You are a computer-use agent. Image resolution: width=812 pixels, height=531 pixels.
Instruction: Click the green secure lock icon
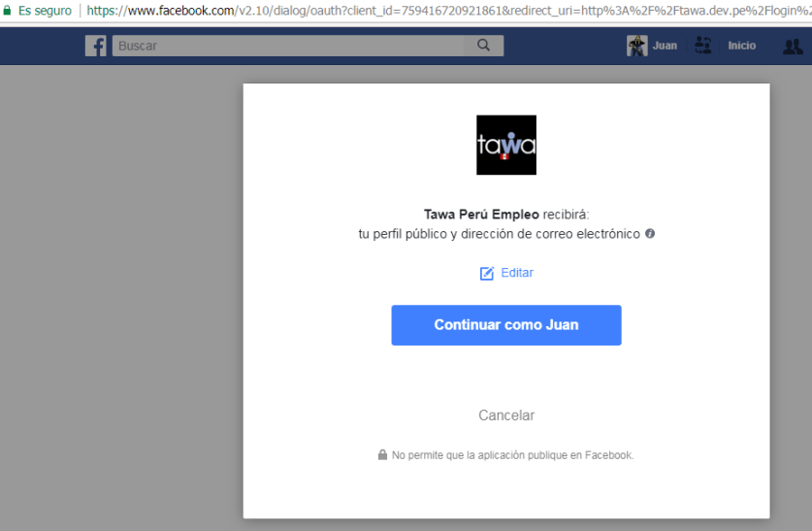[x=7, y=10]
